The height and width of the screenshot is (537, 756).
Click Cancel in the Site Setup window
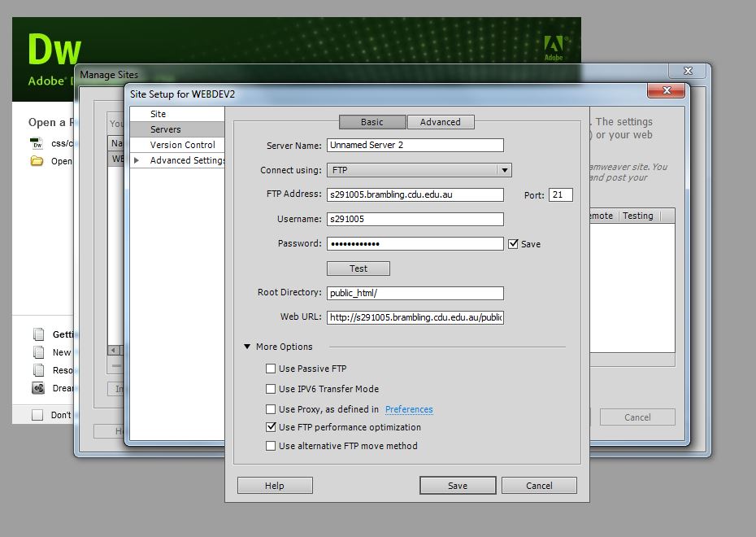[637, 417]
